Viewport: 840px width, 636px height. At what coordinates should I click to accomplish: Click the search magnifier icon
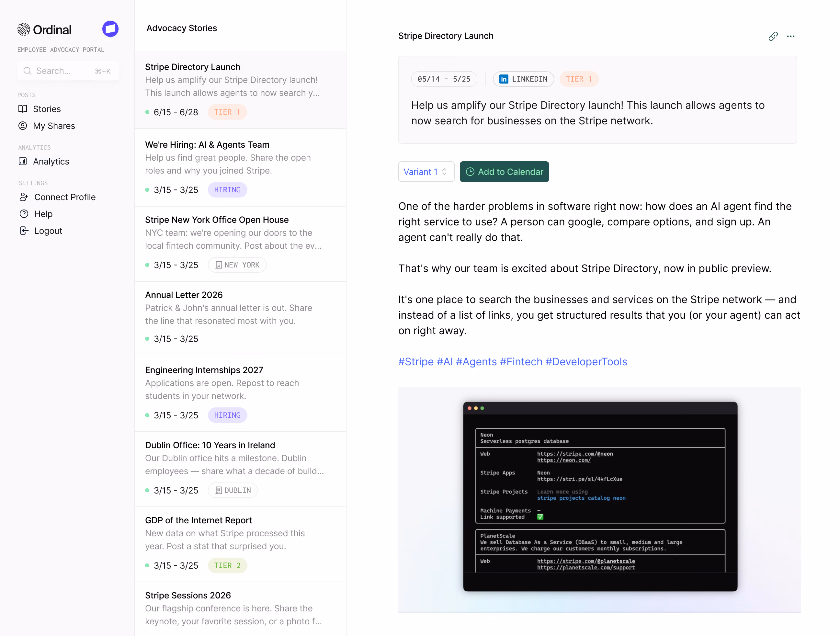(27, 71)
